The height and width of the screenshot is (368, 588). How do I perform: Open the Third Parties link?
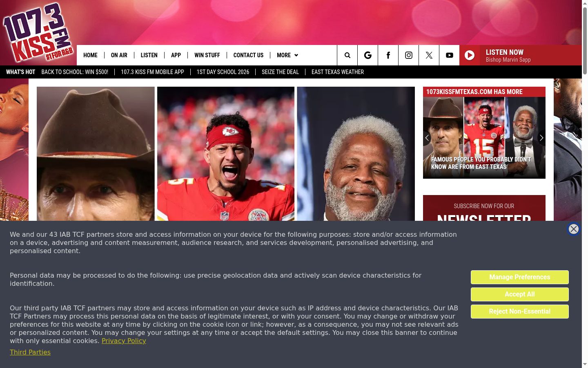pyautogui.click(x=30, y=352)
